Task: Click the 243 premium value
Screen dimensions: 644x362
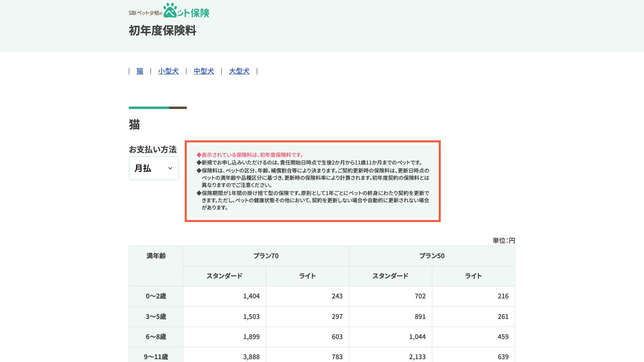Action: (x=337, y=296)
